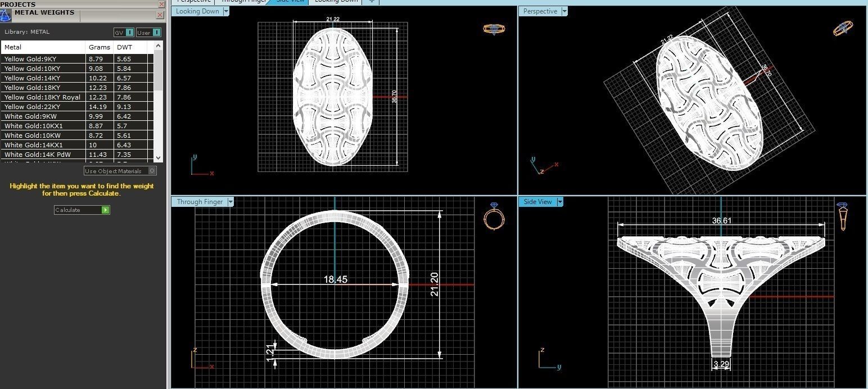Click the DWT column header

point(131,47)
